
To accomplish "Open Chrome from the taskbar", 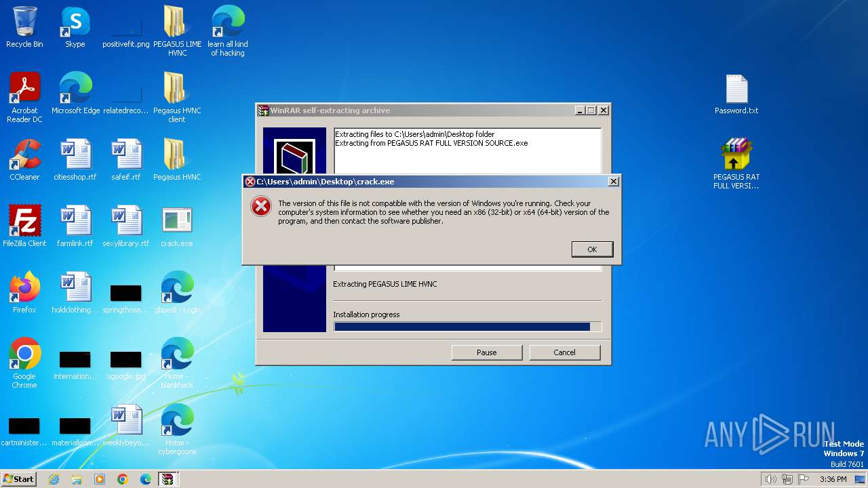I will pyautogui.click(x=123, y=479).
